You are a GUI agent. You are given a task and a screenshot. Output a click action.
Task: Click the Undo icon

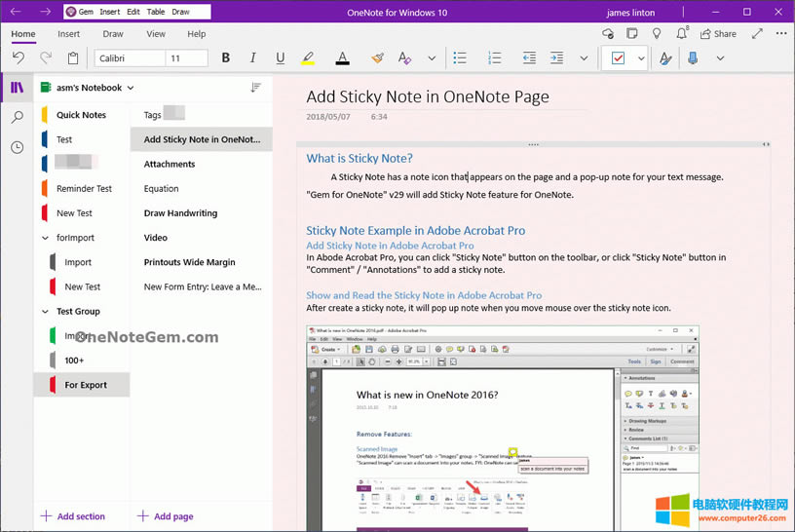(x=19, y=58)
